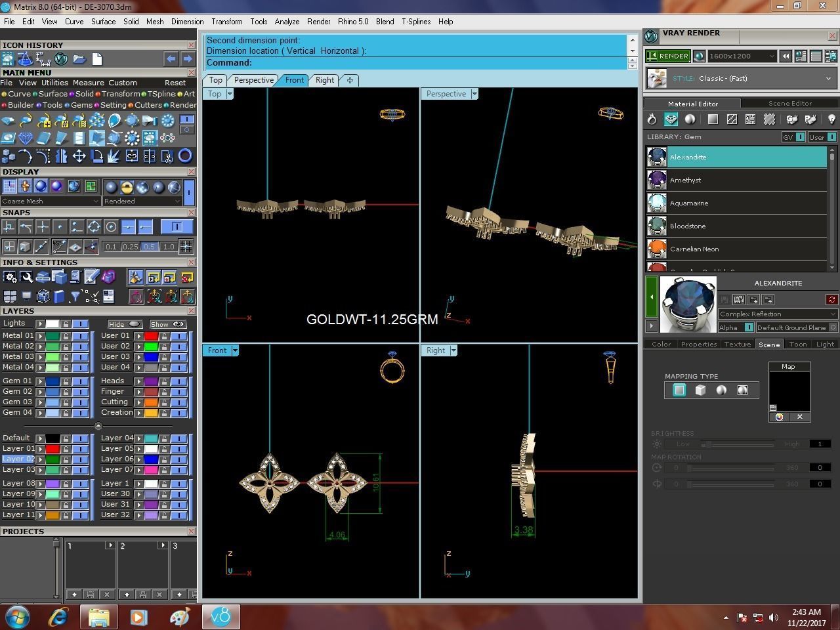Select the ring material library icon
The image size is (840, 630).
pos(652,119)
